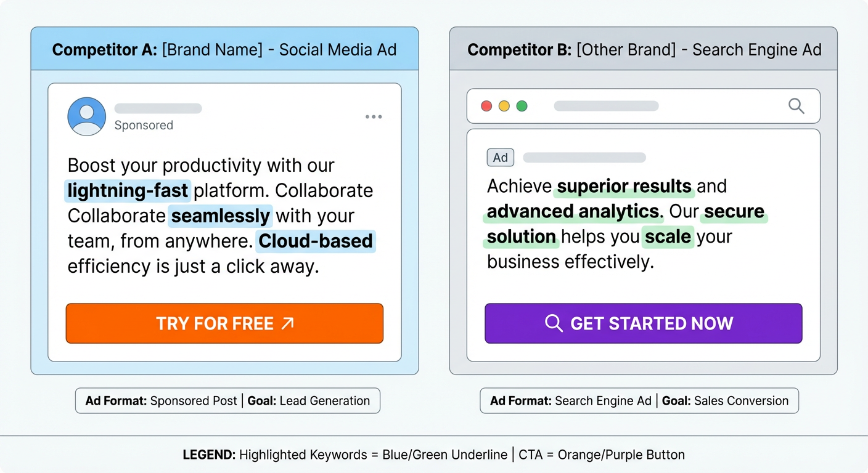Click the highlighted keyword "seamlessly"
The image size is (868, 473).
click(220, 216)
